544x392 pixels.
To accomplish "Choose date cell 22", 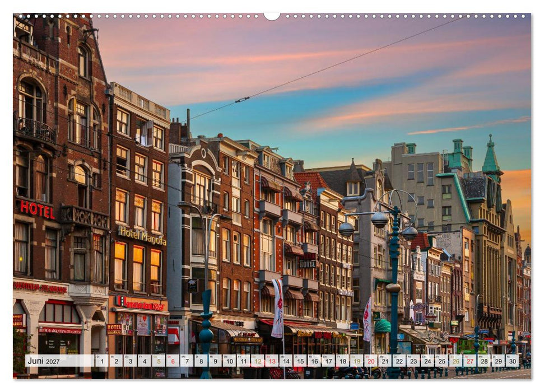I will tap(399, 361).
